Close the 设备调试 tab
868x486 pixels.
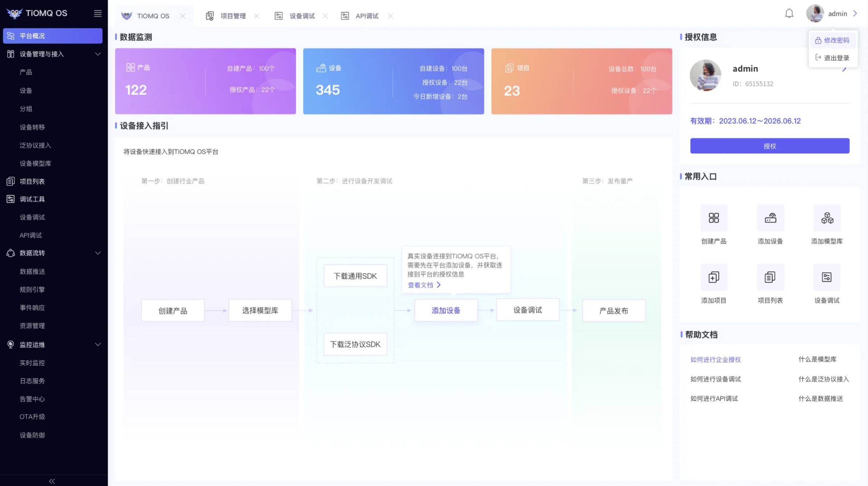pos(325,16)
